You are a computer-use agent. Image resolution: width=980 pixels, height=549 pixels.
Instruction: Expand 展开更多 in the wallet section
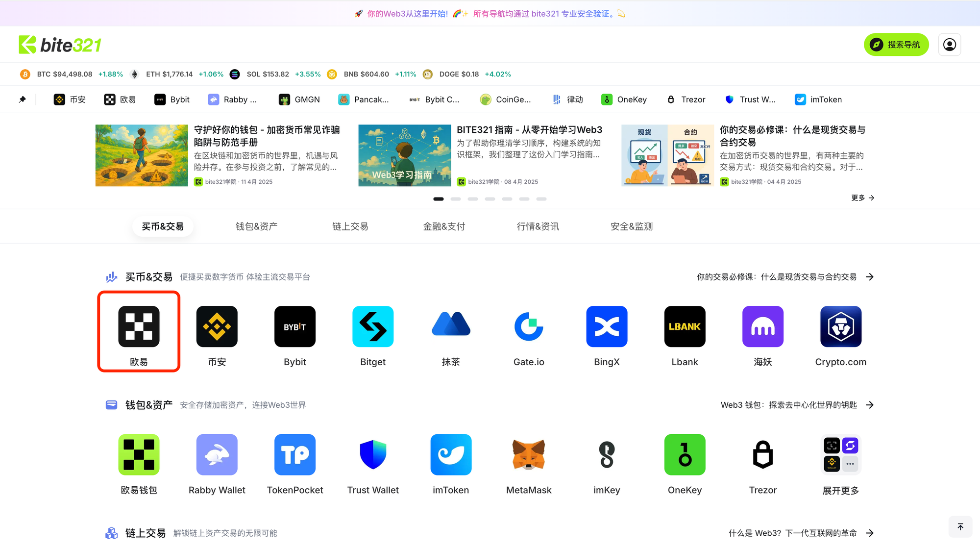(840, 454)
